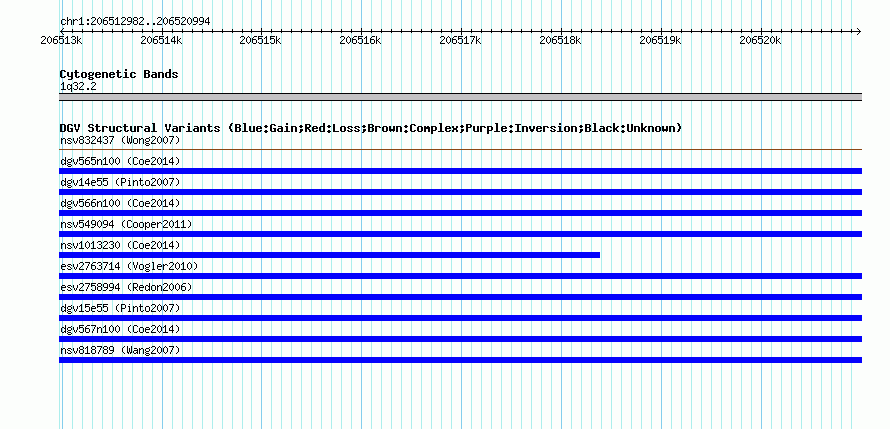The width and height of the screenshot is (890, 429).
Task: Click the shorter blue bar for nsv1013230
Action: pos(329,255)
